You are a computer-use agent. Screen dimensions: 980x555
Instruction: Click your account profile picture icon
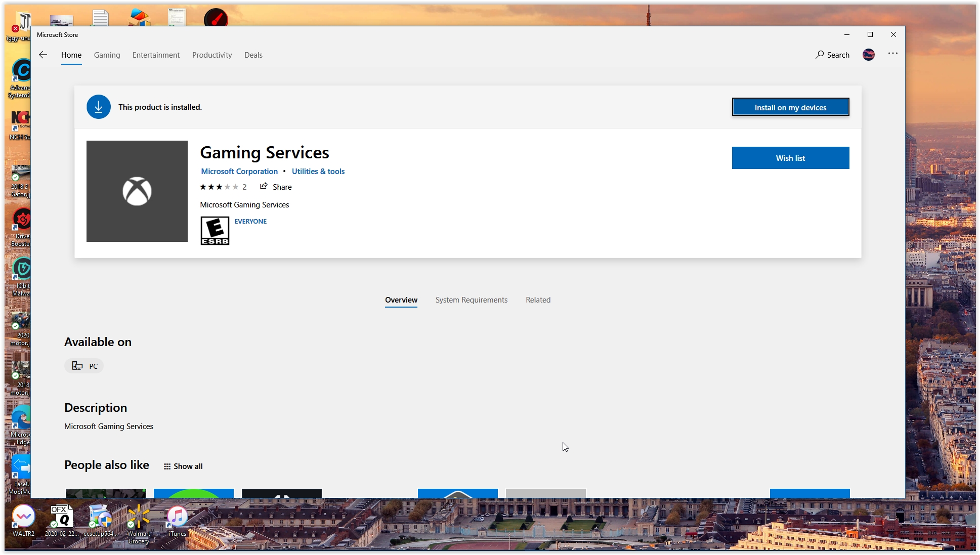tap(869, 55)
